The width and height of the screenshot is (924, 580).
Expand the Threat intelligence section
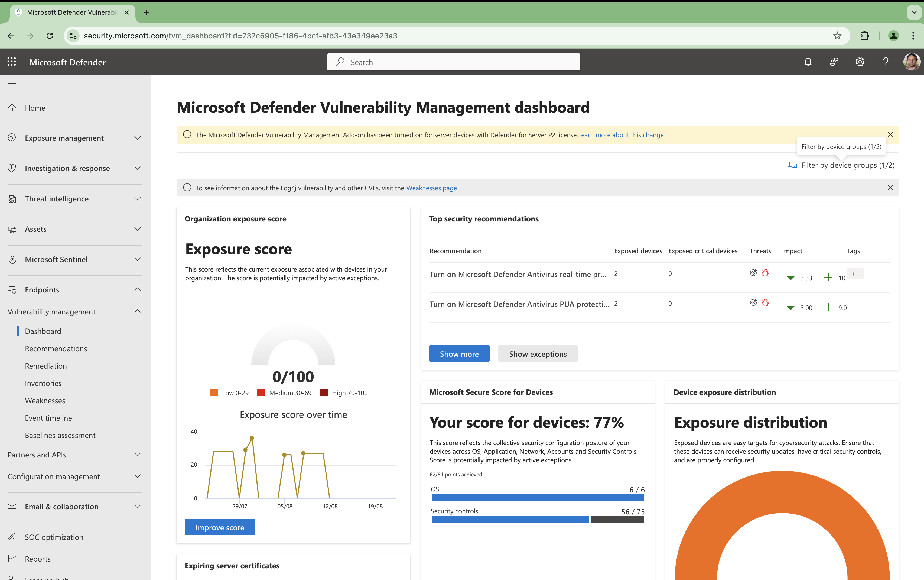(138, 199)
